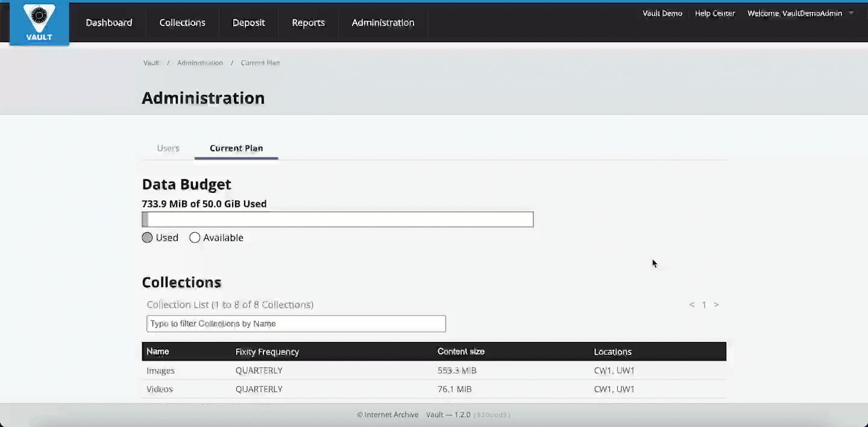Screen dimensions: 868x427
Task: Expand the VaultDemoAdmin user dropdown arrow
Action: click(x=851, y=13)
